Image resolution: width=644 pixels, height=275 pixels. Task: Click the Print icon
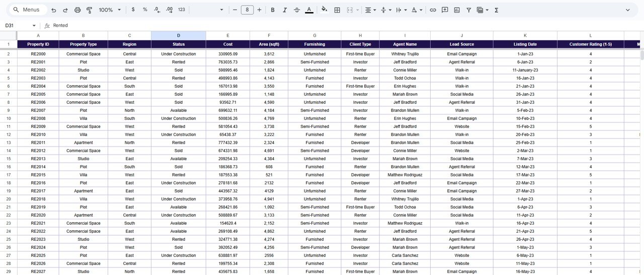(77, 10)
